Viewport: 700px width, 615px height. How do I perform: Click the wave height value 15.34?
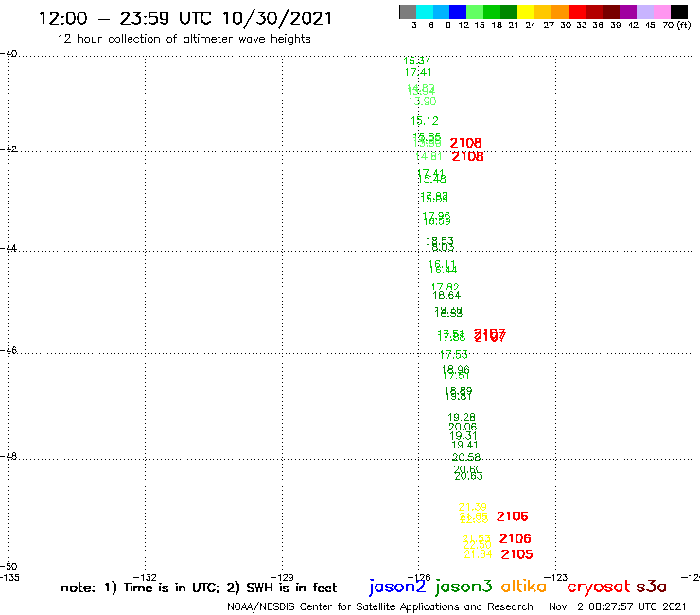click(x=417, y=61)
